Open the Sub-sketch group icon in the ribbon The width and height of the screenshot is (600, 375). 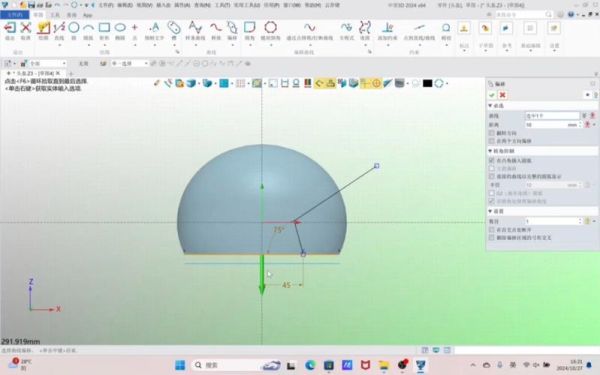coord(485,28)
